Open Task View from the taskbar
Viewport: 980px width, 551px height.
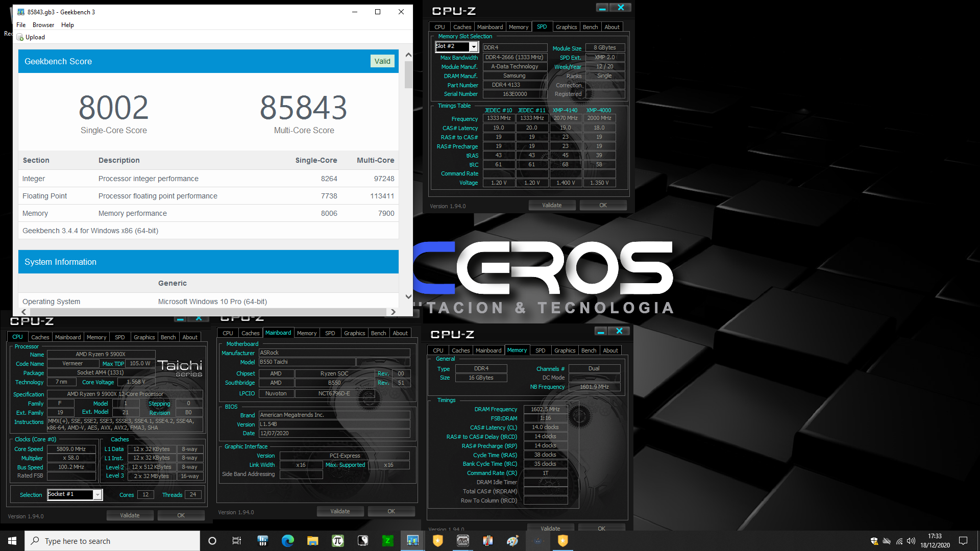[x=237, y=541]
